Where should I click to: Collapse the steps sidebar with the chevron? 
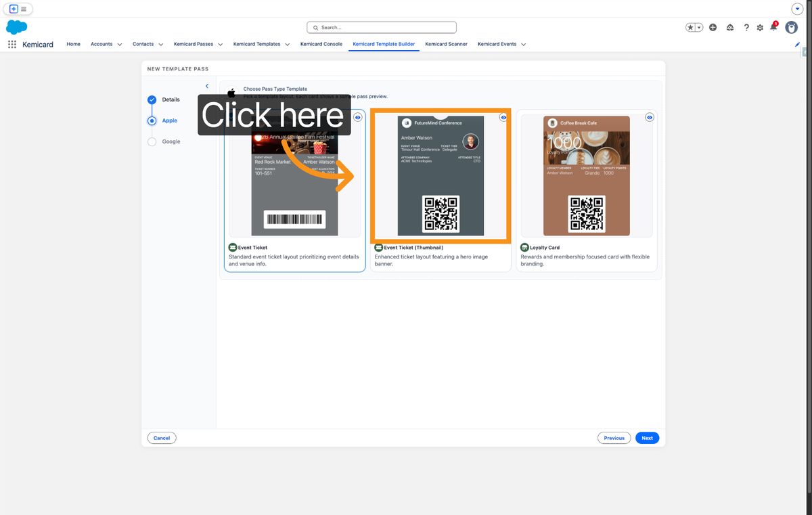tap(207, 86)
